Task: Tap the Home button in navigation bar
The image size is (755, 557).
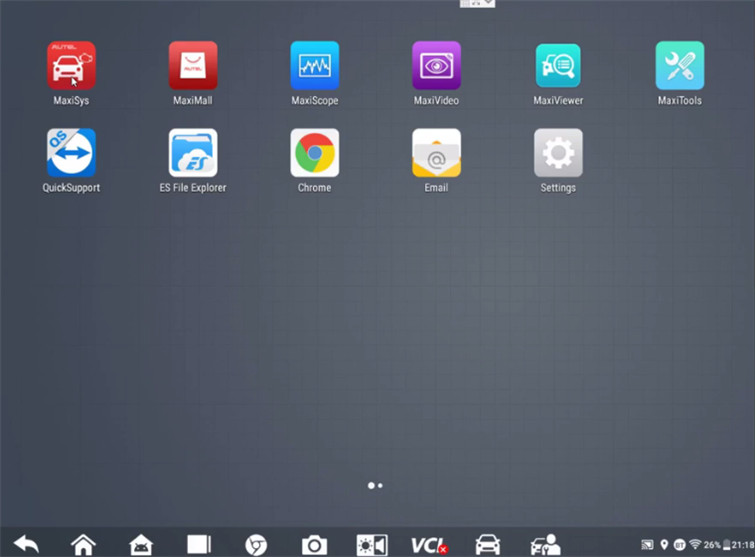Action: [x=83, y=545]
